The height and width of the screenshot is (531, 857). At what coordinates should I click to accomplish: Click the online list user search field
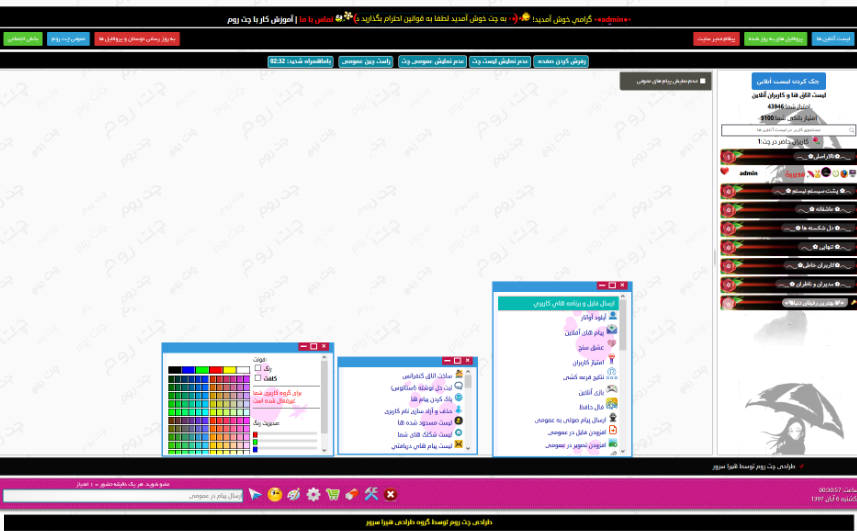[x=788, y=130]
